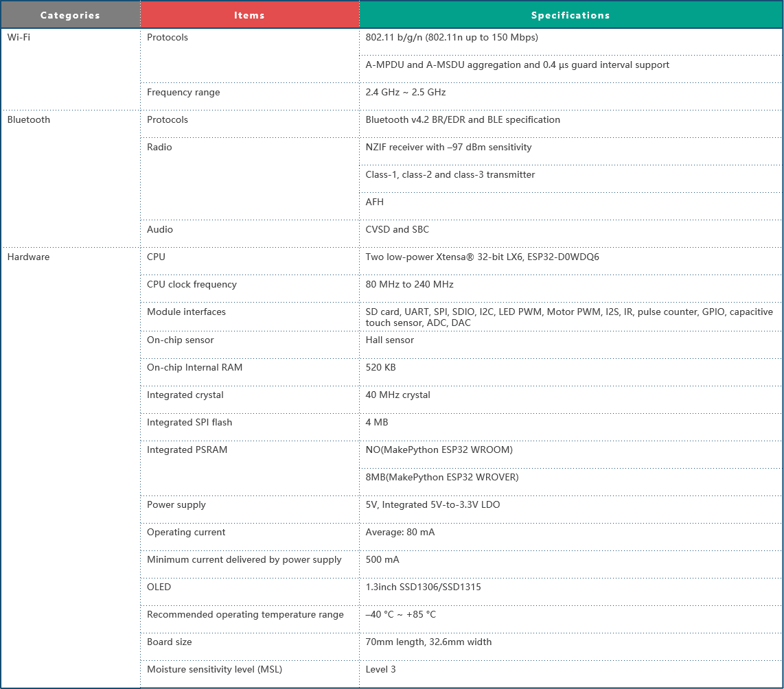The width and height of the screenshot is (784, 689).
Task: Select the NZIF receiver sensitivity text
Action: [x=448, y=148]
